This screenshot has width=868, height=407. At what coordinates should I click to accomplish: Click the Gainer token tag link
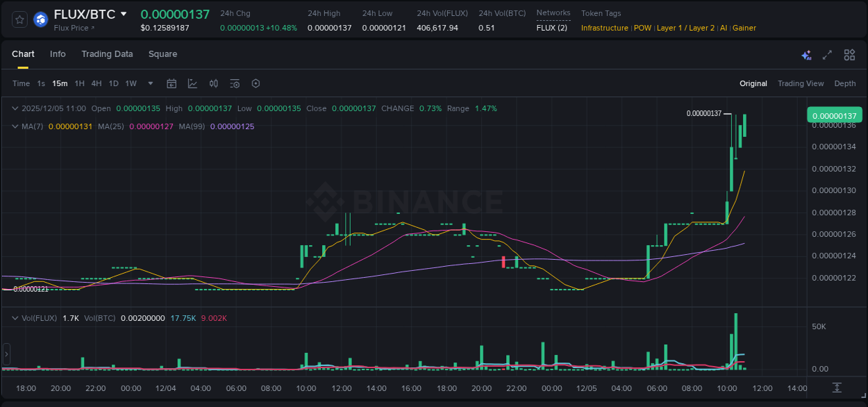(744, 28)
